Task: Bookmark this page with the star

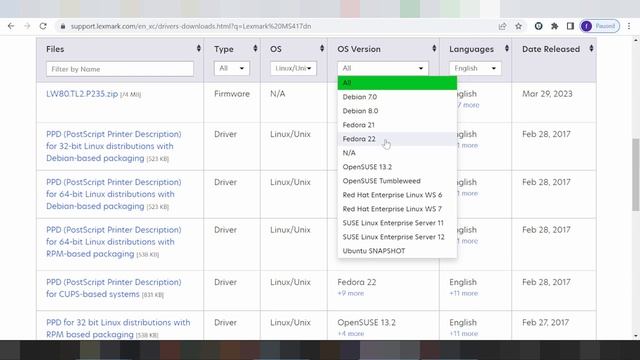Action: 518,26
